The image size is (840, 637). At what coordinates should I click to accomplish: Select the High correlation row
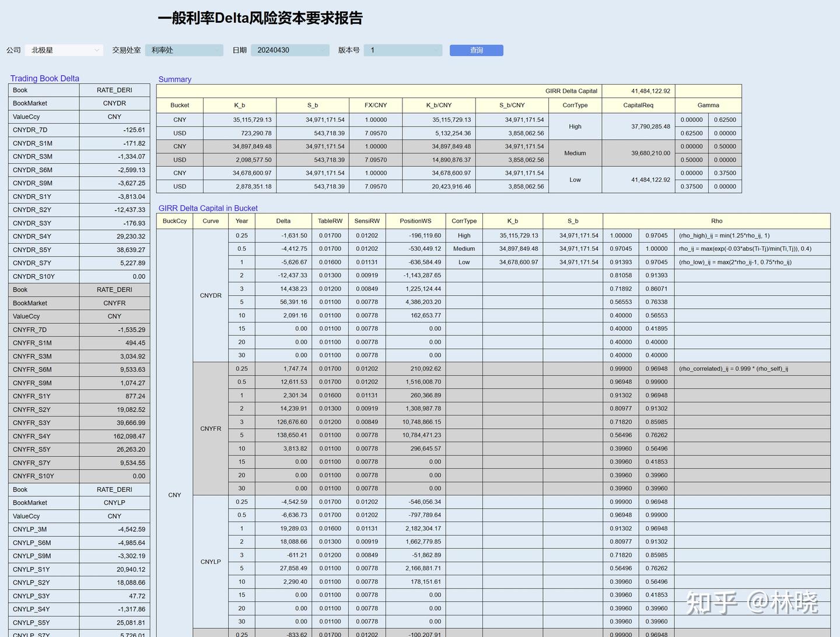[x=575, y=126]
